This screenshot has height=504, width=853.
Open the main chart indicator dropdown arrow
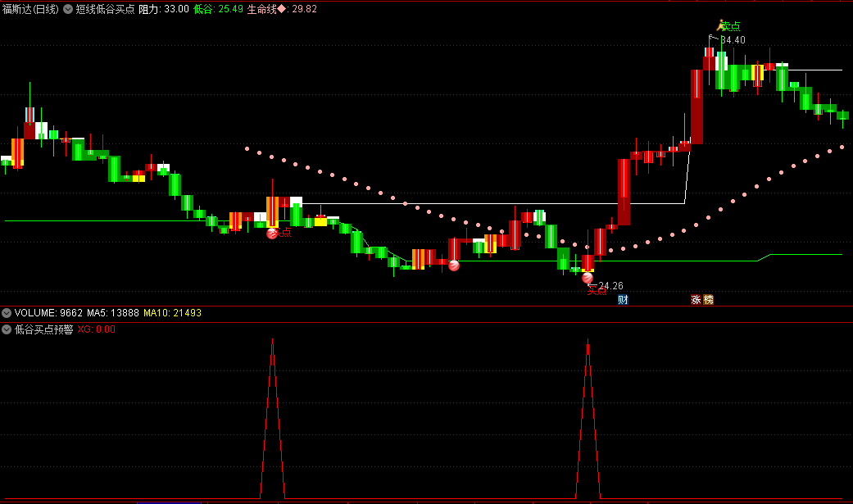[x=68, y=9]
